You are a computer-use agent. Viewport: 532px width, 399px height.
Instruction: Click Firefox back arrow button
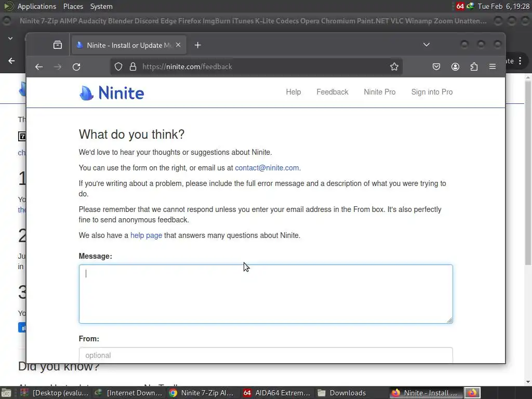click(39, 67)
